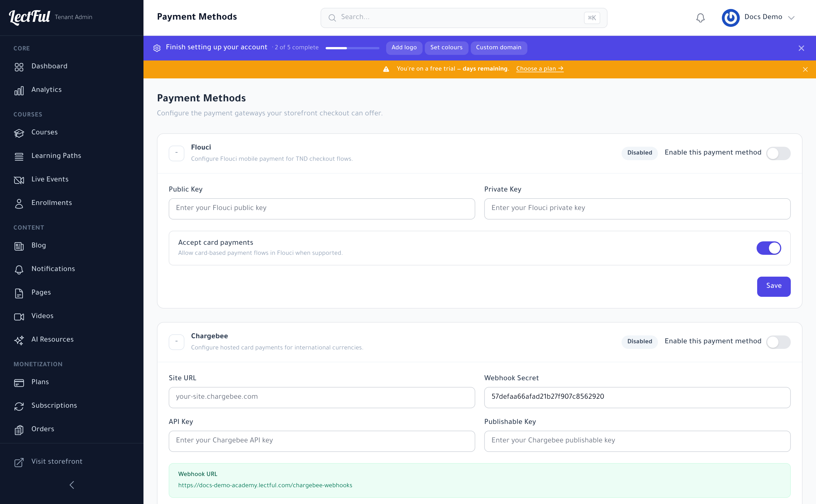Click the Pages document icon
Image resolution: width=816 pixels, height=504 pixels.
coord(19,293)
